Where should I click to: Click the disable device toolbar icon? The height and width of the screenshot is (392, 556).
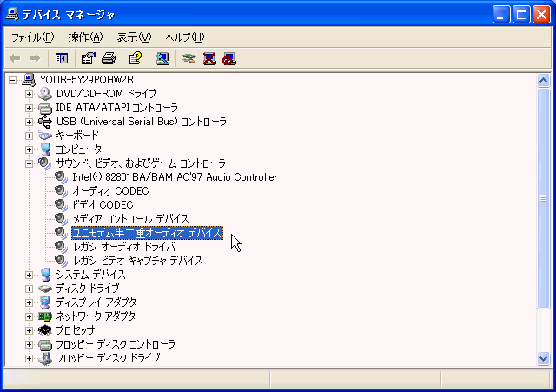229,58
